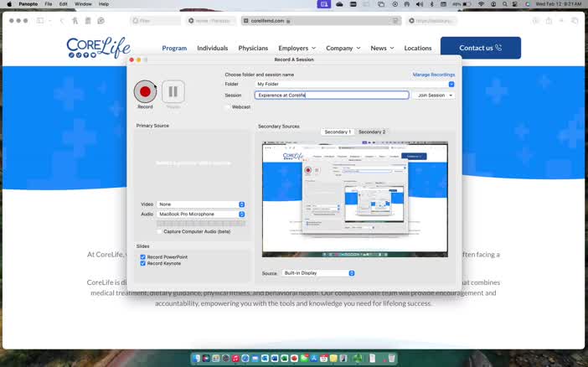Open the Physicians page link

pyautogui.click(x=253, y=48)
